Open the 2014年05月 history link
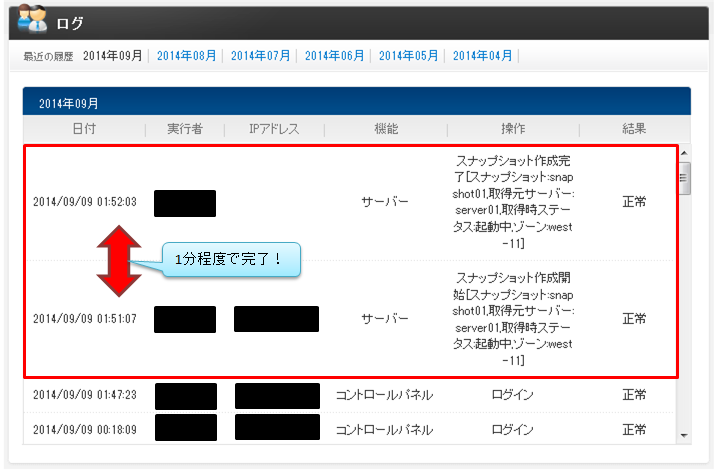 [x=408, y=56]
